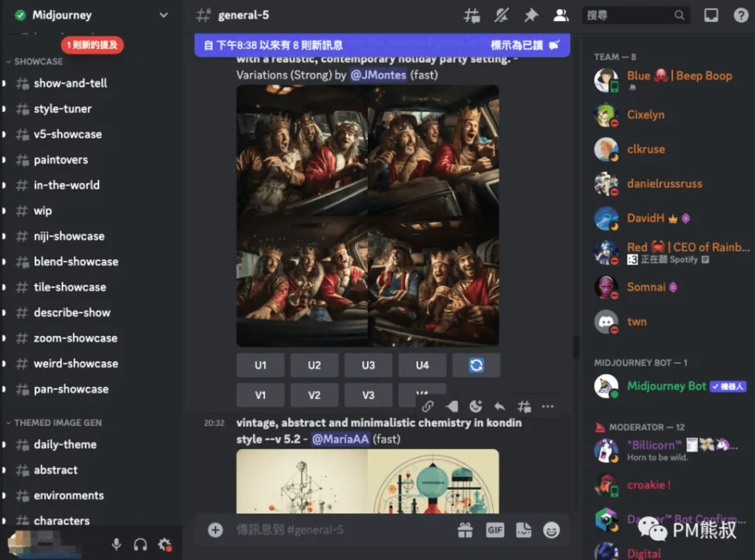Open the threads icon in header
This screenshot has height=560, width=755.
point(471,16)
